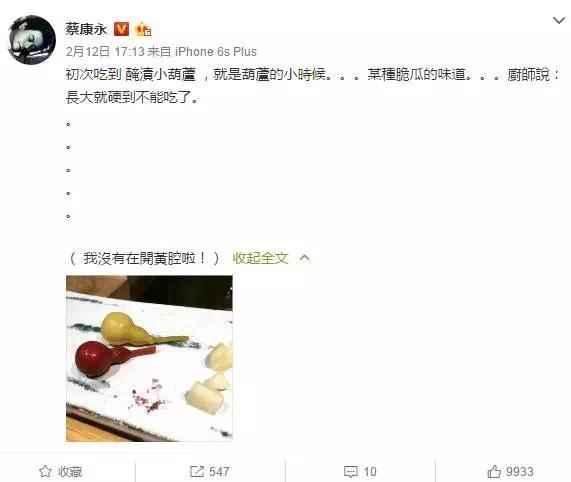Open the 2月12日 17:13 timestamp link
The height and width of the screenshot is (482, 571).
point(105,52)
